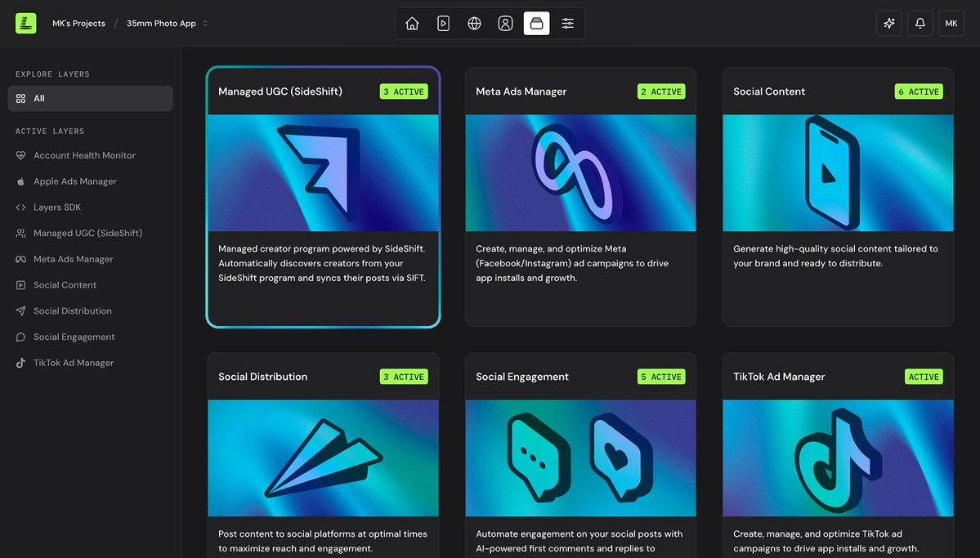
Task: Click the 'Post content to social platforms' description
Action: coord(323,541)
